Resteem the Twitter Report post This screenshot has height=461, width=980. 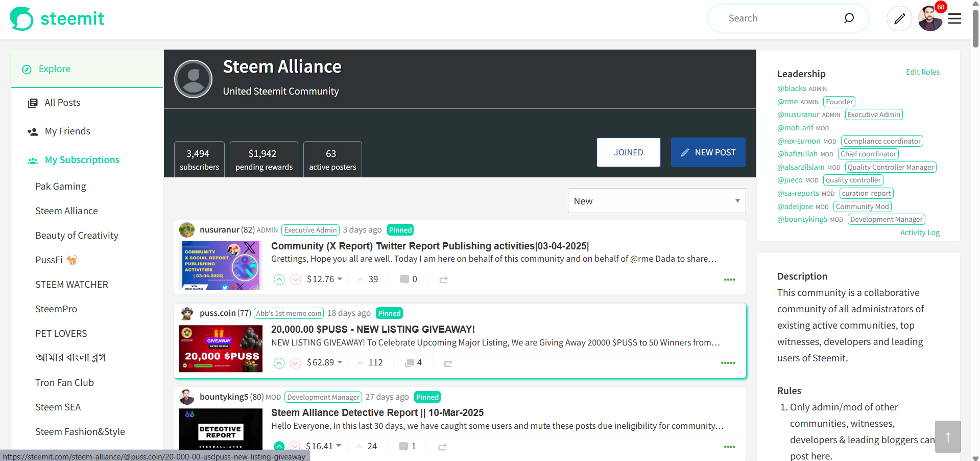pos(443,280)
